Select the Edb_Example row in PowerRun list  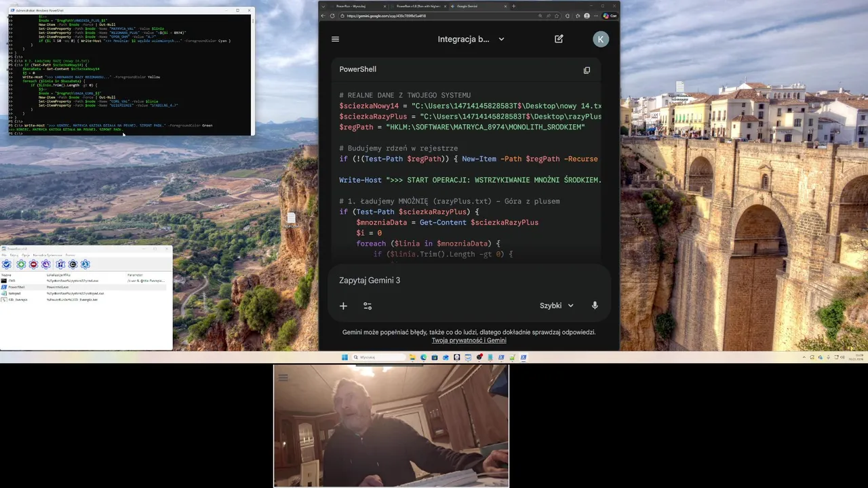pyautogui.click(x=83, y=300)
